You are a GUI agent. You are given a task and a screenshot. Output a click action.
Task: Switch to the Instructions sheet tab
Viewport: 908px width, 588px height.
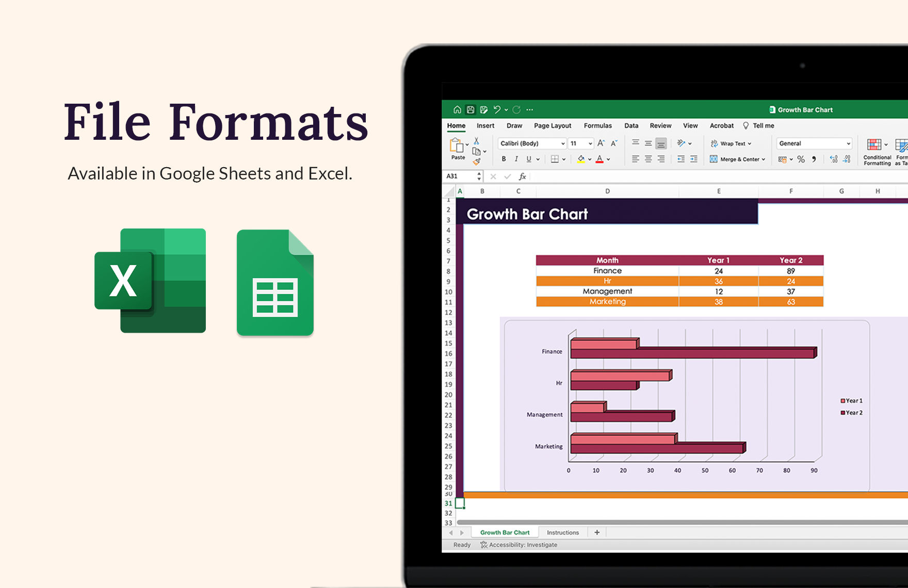[x=563, y=532]
